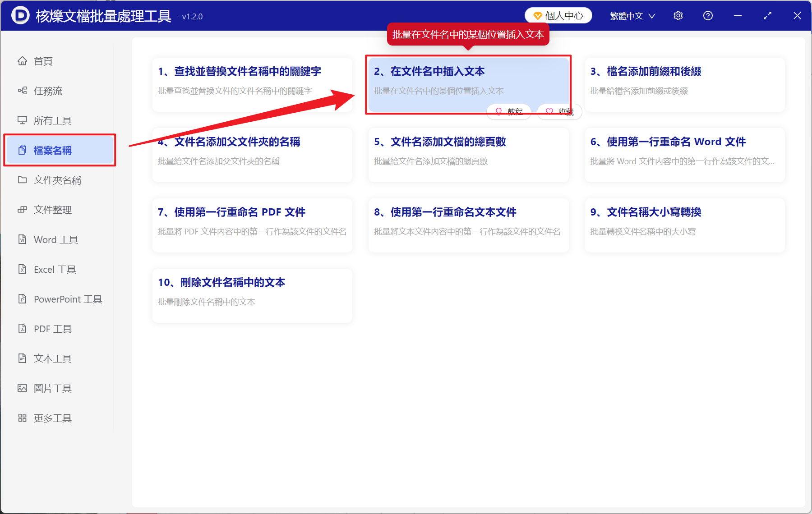
Task: Open 個人中心 personal center
Action: [558, 15]
